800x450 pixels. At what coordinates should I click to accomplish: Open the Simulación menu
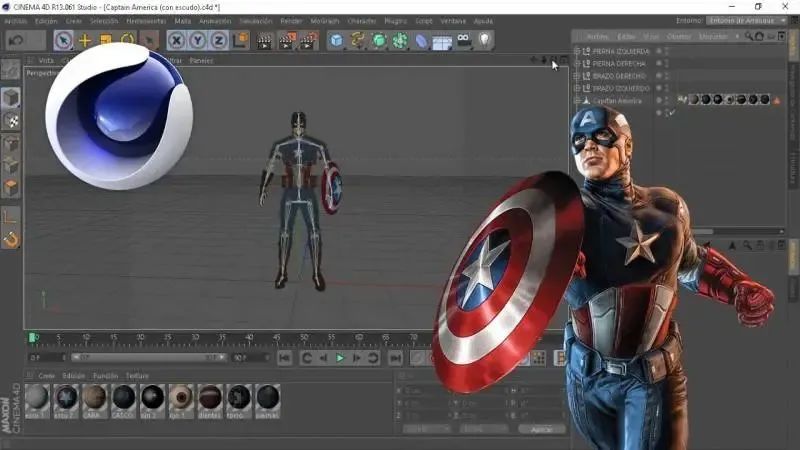click(256, 21)
